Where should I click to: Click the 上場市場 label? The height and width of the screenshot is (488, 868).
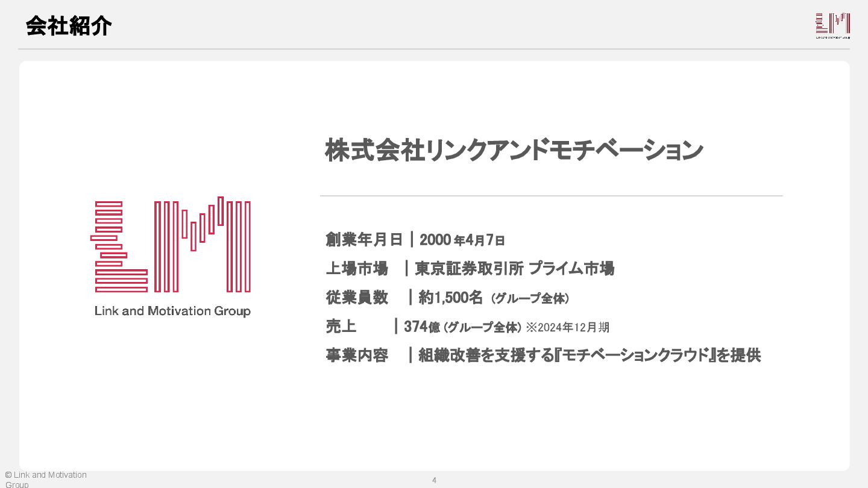pos(357,269)
